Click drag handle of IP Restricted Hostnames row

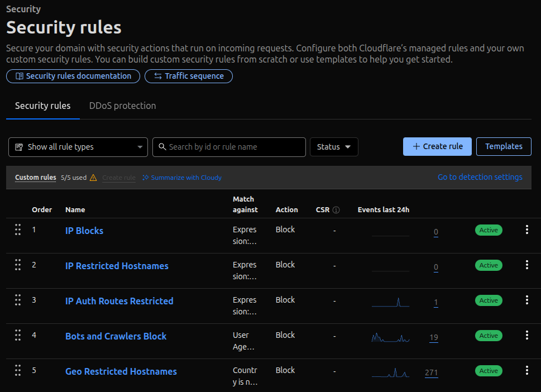(18, 265)
